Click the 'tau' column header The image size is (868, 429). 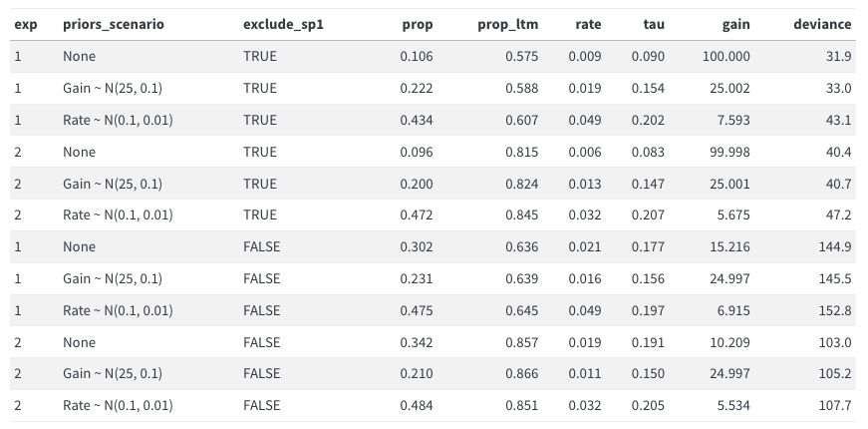click(x=654, y=24)
